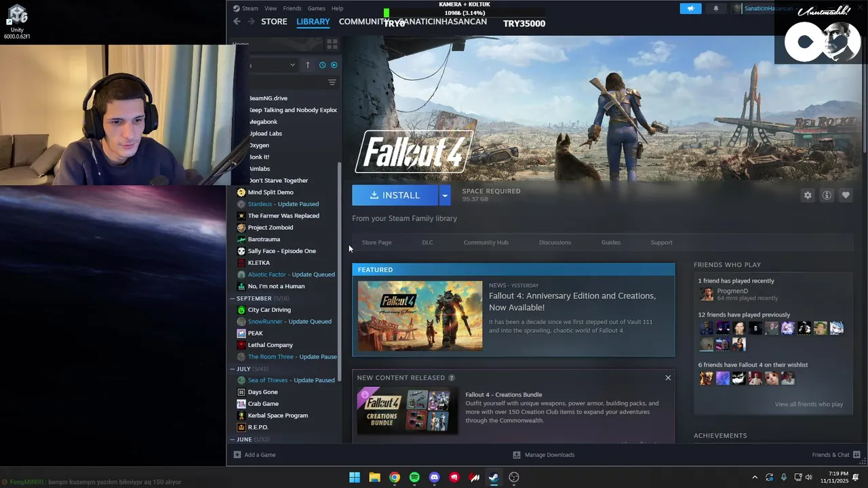Open the Fallout 4 Discussions link
The width and height of the screenshot is (868, 488).
pyautogui.click(x=555, y=242)
